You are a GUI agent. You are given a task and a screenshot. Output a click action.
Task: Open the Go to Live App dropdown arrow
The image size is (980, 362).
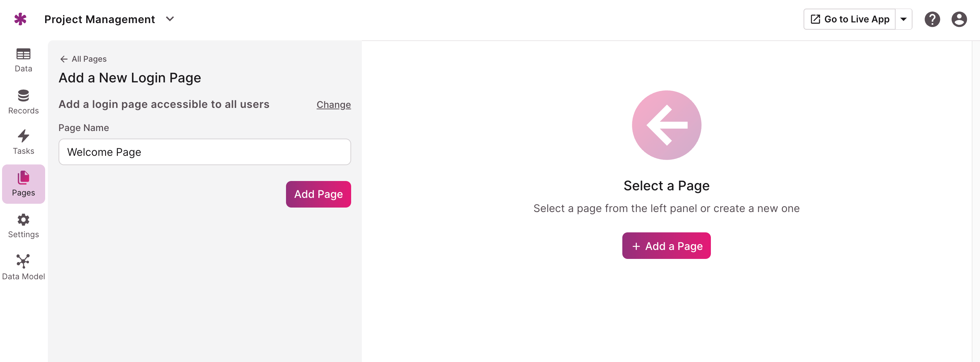point(904,19)
